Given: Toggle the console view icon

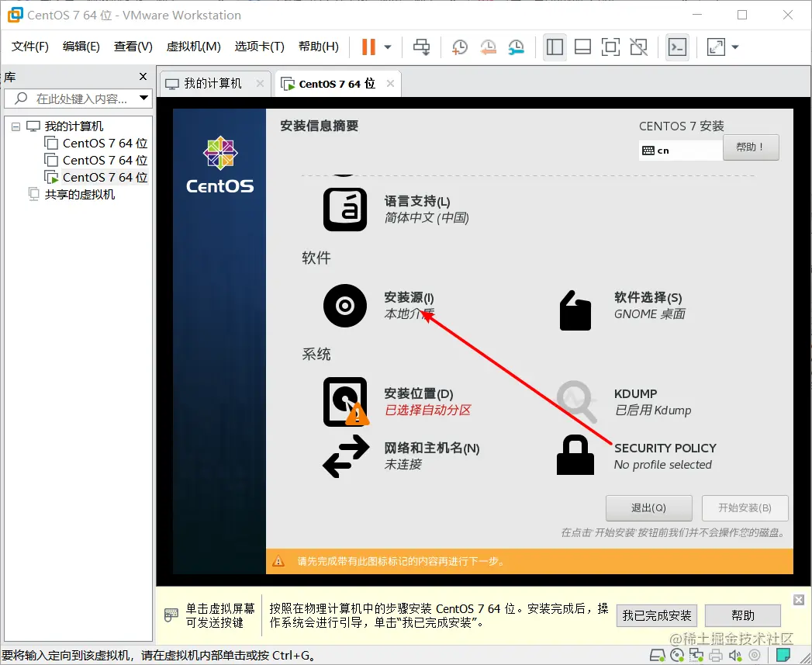Looking at the screenshot, I should (x=677, y=47).
